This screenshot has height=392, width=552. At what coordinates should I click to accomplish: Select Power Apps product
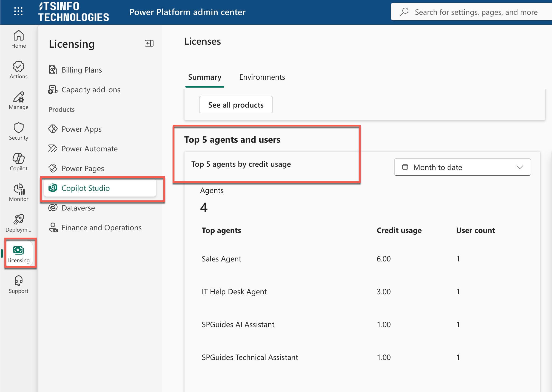(100, 129)
